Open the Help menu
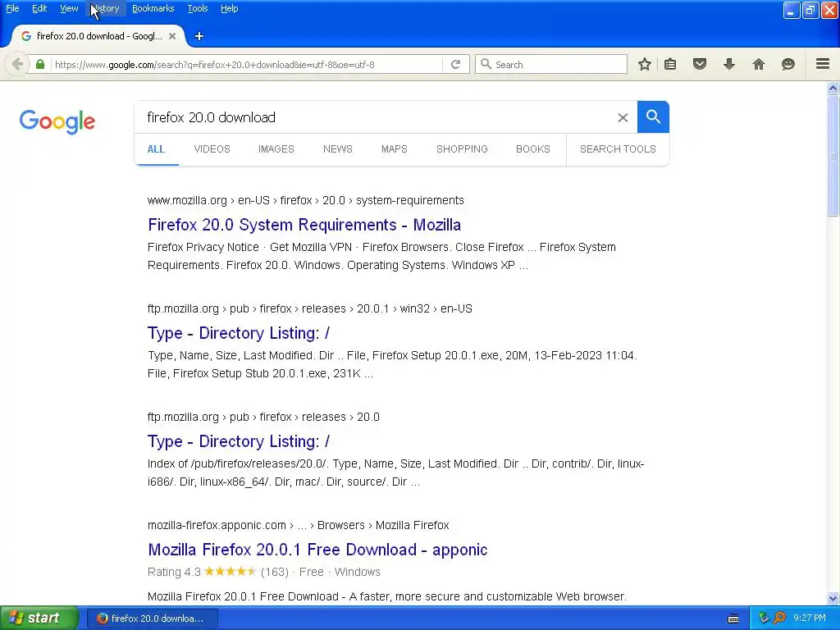840x630 pixels. pos(230,8)
